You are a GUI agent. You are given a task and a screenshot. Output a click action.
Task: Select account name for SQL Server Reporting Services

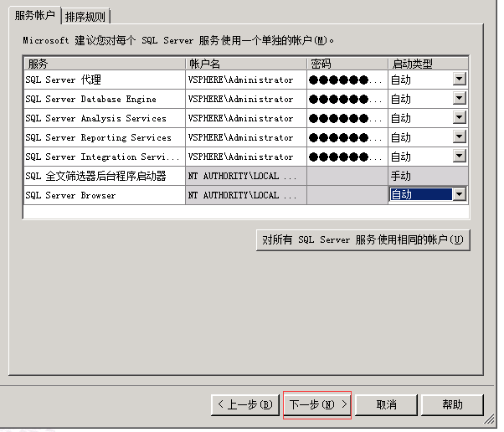(x=246, y=137)
